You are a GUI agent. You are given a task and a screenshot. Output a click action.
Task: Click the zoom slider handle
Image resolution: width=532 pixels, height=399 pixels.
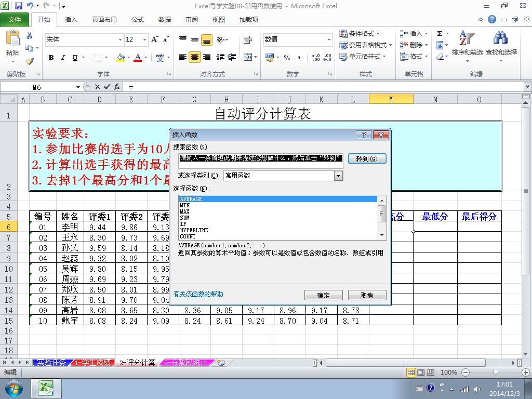coord(496,372)
